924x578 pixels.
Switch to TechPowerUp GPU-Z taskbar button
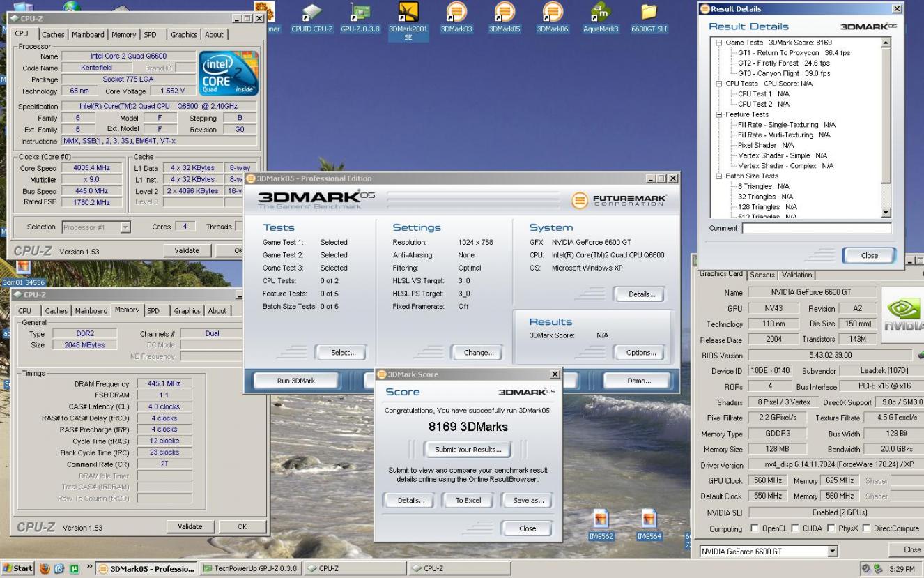pyautogui.click(x=251, y=569)
